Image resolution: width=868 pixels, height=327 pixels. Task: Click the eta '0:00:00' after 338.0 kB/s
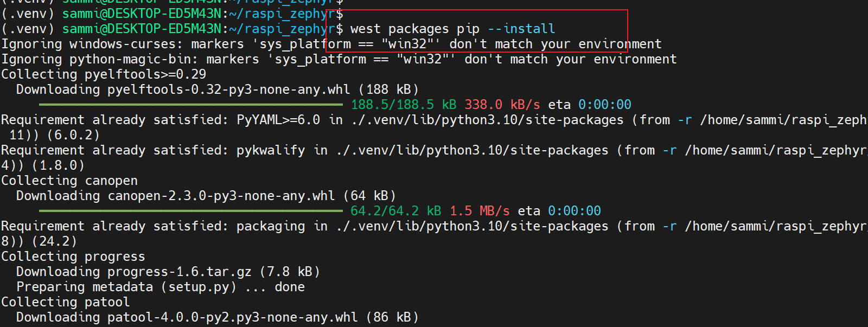[x=605, y=105]
